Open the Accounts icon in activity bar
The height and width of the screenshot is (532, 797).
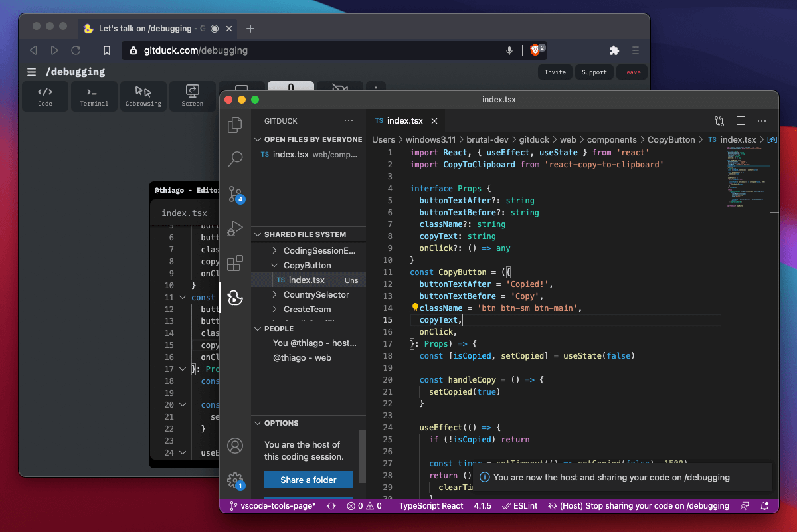pos(235,445)
